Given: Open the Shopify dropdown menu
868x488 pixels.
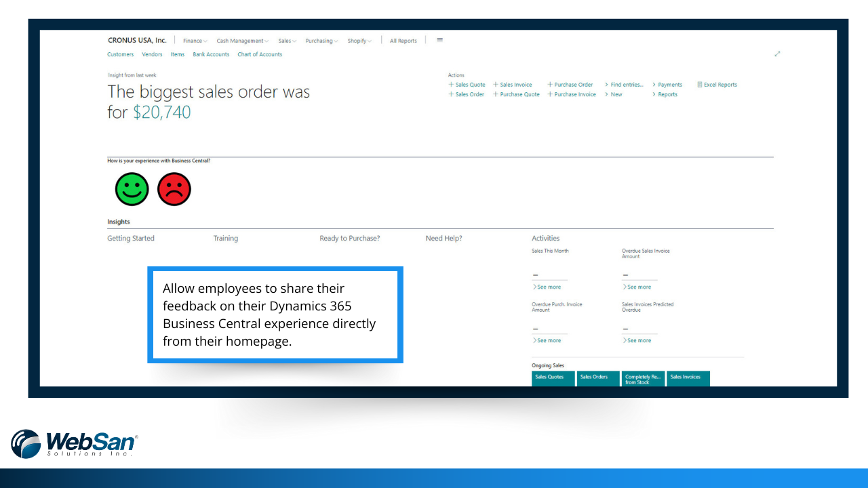Looking at the screenshot, I should pos(360,41).
